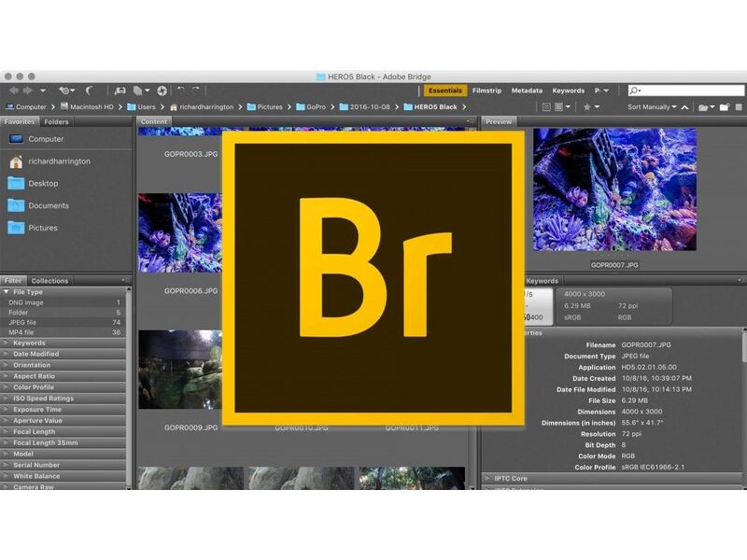The image size is (747, 560).
Task: Click the Reveal recent files clock icon
Action: pyautogui.click(x=65, y=91)
